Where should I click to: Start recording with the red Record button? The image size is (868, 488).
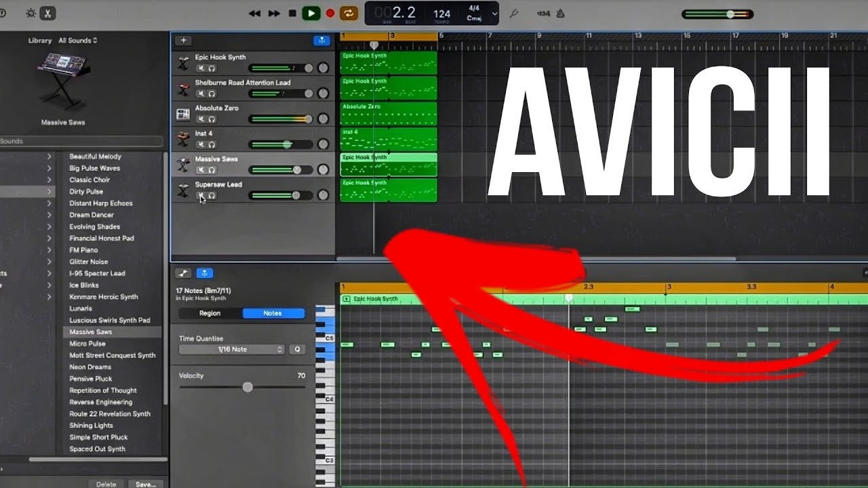point(330,13)
